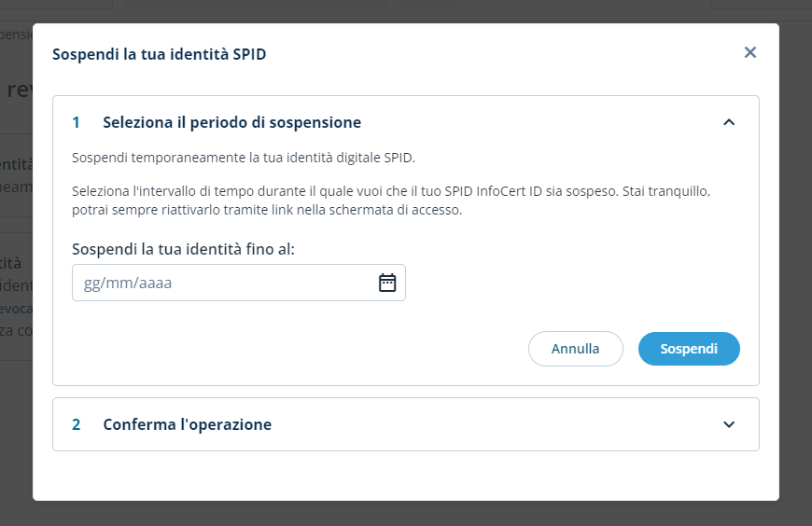This screenshot has width=812, height=526.
Task: Click the Sospendi temporaneamente description text
Action: pyautogui.click(x=243, y=157)
